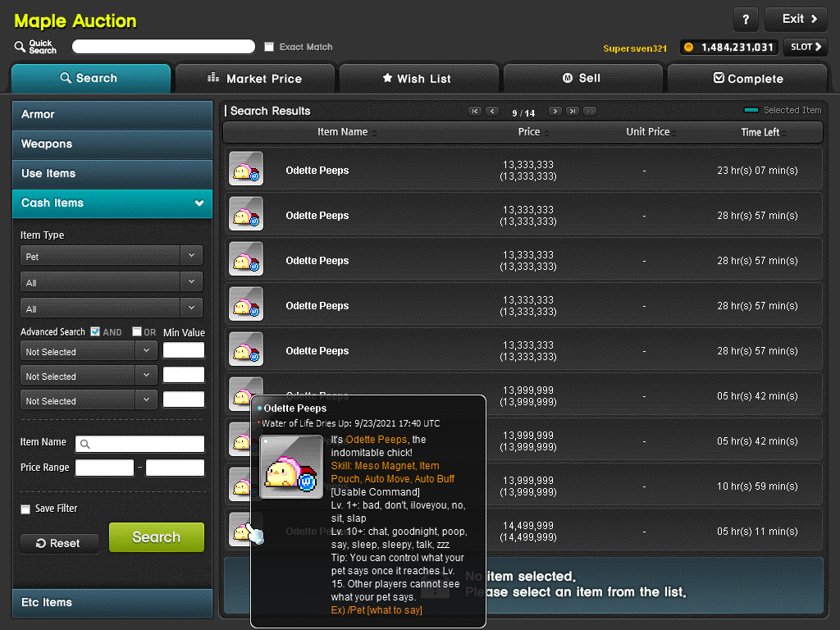Image resolution: width=840 pixels, height=630 pixels.
Task: Open the third Not Selected advanced search dropdown
Action: (x=89, y=400)
